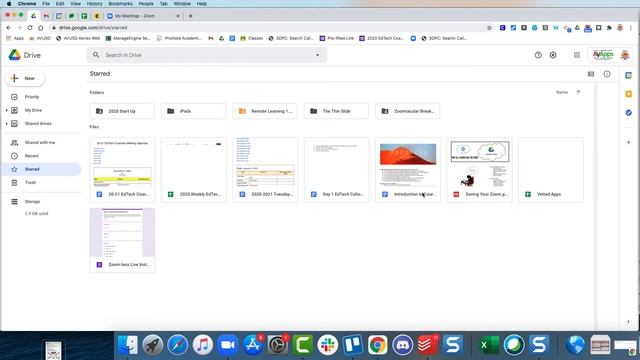
Task: Open Storage in the sidebar
Action: [x=32, y=202]
